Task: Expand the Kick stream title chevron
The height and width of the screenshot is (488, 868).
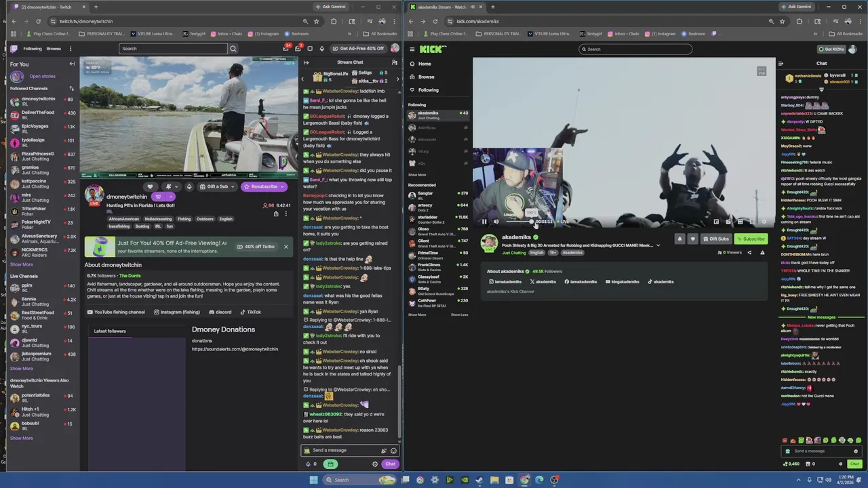Action: [658, 245]
